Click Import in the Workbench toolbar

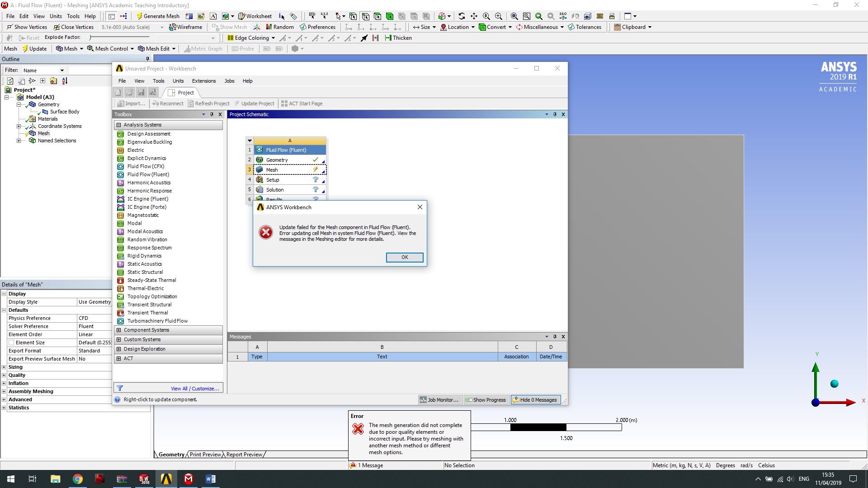131,103
